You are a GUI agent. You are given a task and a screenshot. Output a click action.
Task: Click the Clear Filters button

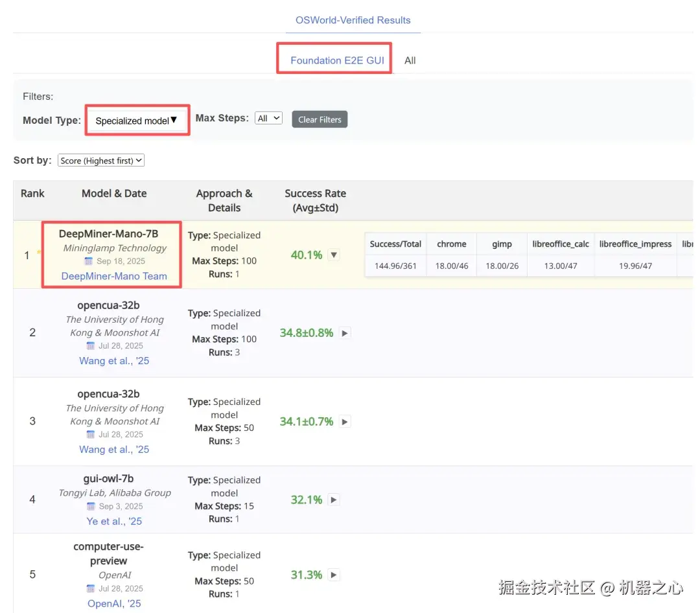(x=320, y=119)
